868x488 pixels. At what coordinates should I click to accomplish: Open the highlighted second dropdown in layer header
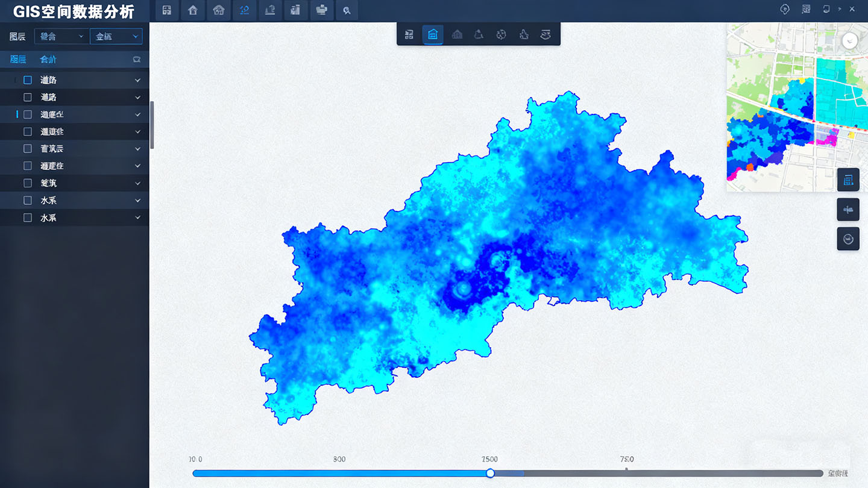[x=116, y=37]
